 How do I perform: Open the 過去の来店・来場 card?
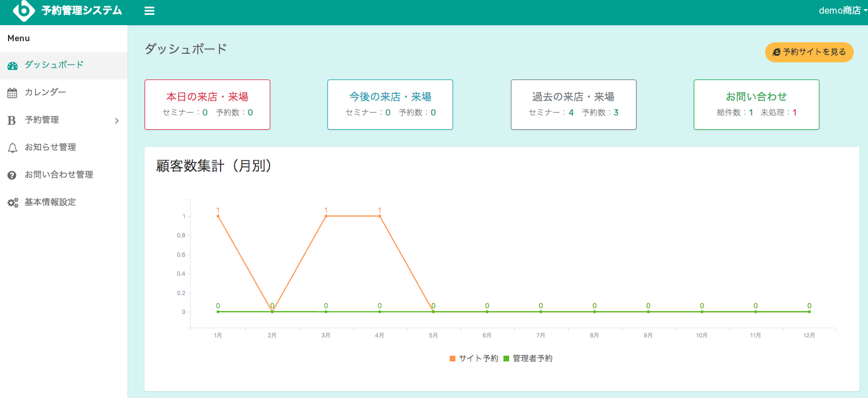[x=573, y=105]
